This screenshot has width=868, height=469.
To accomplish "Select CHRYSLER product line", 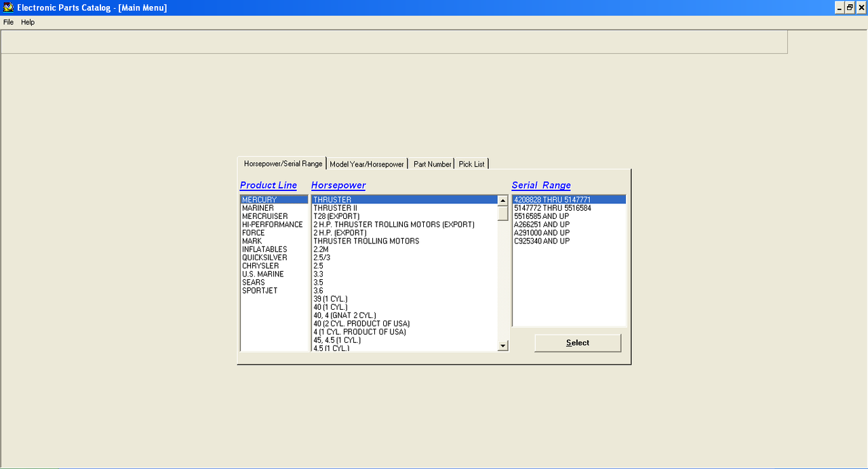I will point(274,266).
